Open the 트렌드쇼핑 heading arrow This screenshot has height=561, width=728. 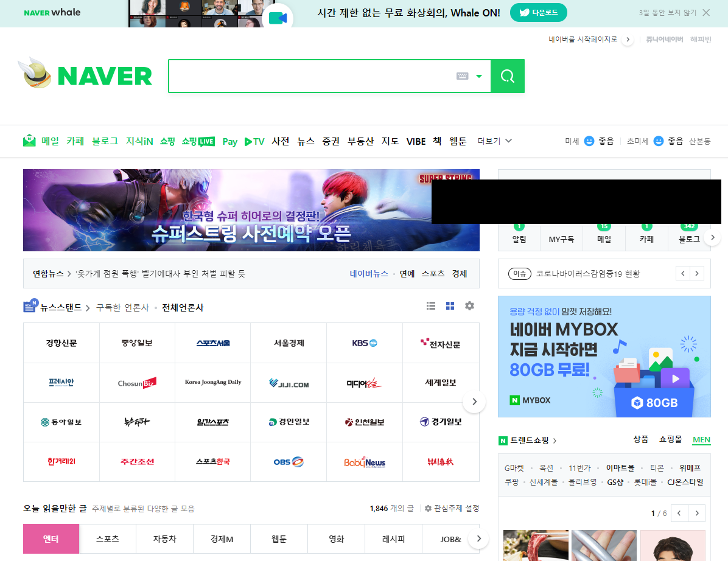(x=555, y=441)
